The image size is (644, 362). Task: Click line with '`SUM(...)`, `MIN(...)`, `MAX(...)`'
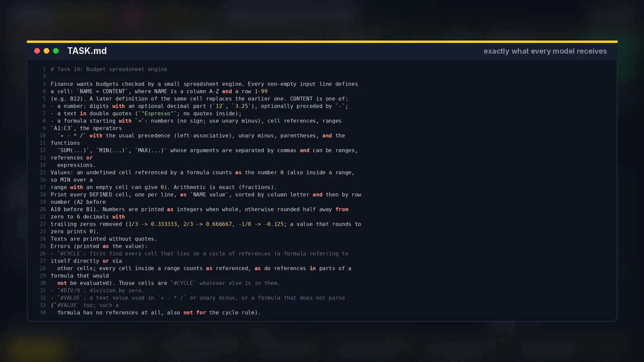[207, 150]
